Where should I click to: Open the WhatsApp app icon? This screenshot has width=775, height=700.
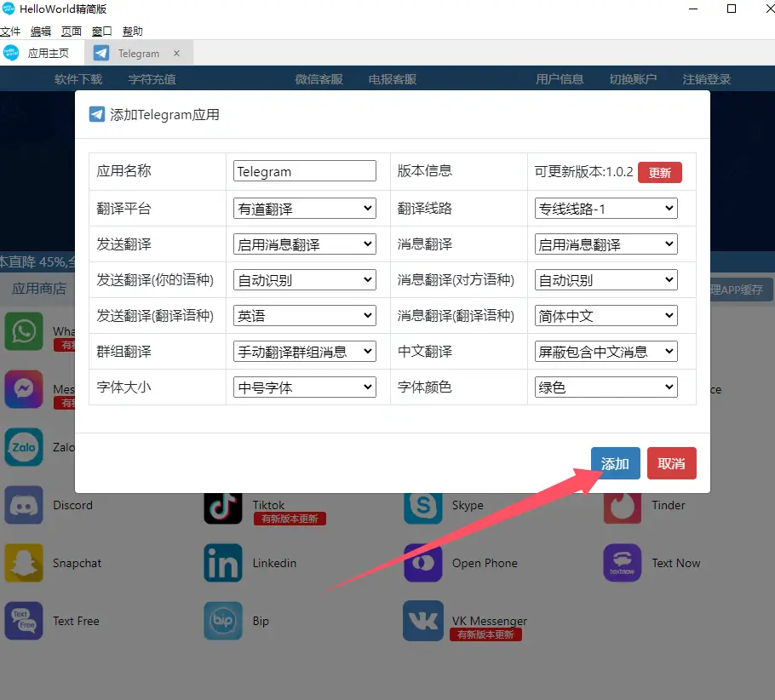coord(24,331)
